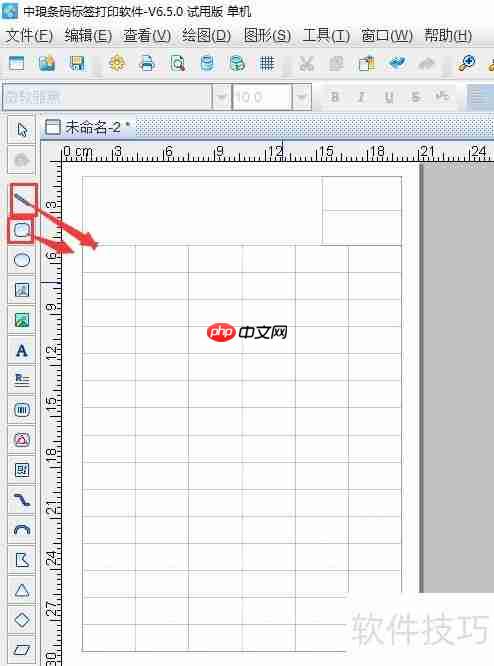Select the line drawing tool
The height and width of the screenshot is (666, 494).
tap(22, 200)
